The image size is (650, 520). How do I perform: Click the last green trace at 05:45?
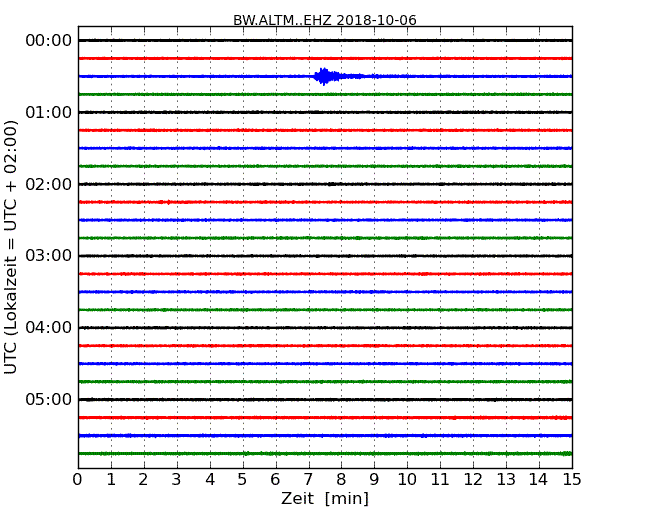[325, 454]
